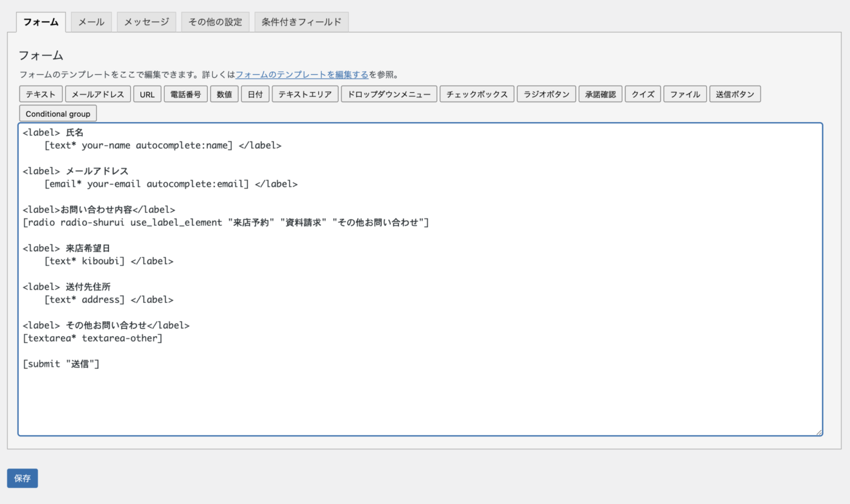The height and width of the screenshot is (504, 850).
Task: Insert a クイズ tag
Action: 643,94
